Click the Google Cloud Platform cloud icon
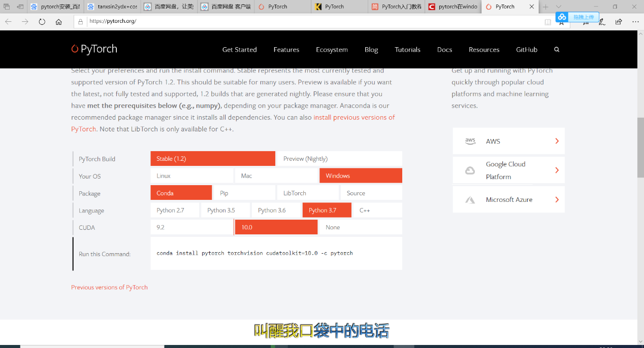Image resolution: width=644 pixels, height=348 pixels. click(x=470, y=170)
